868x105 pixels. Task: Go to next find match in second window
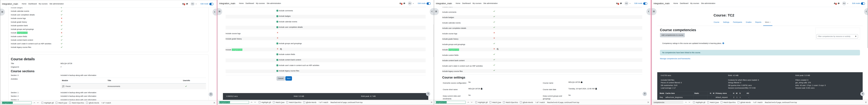[255, 102]
